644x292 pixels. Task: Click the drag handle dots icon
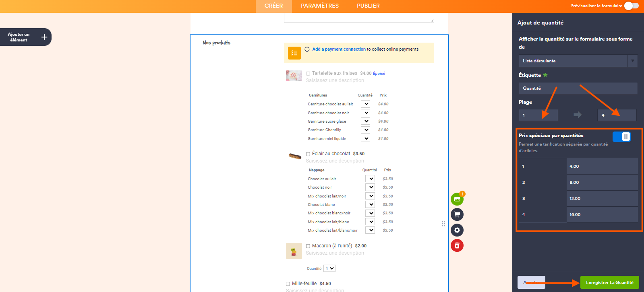point(443,224)
